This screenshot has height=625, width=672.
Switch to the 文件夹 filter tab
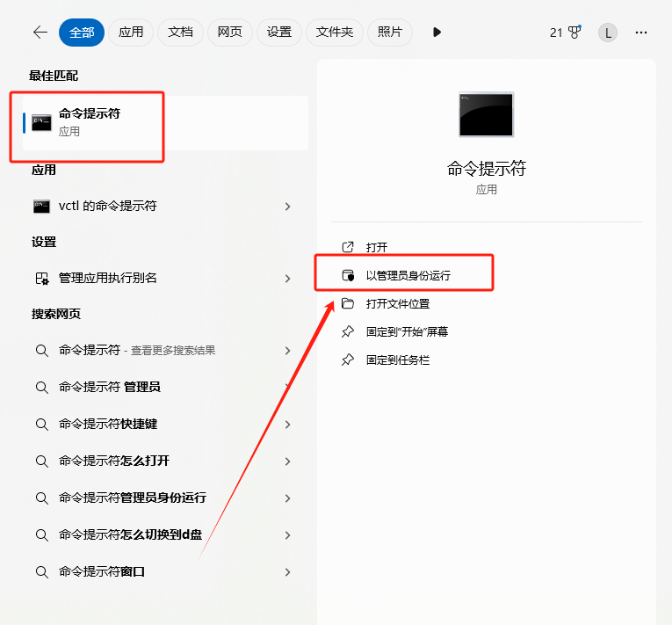pyautogui.click(x=335, y=33)
